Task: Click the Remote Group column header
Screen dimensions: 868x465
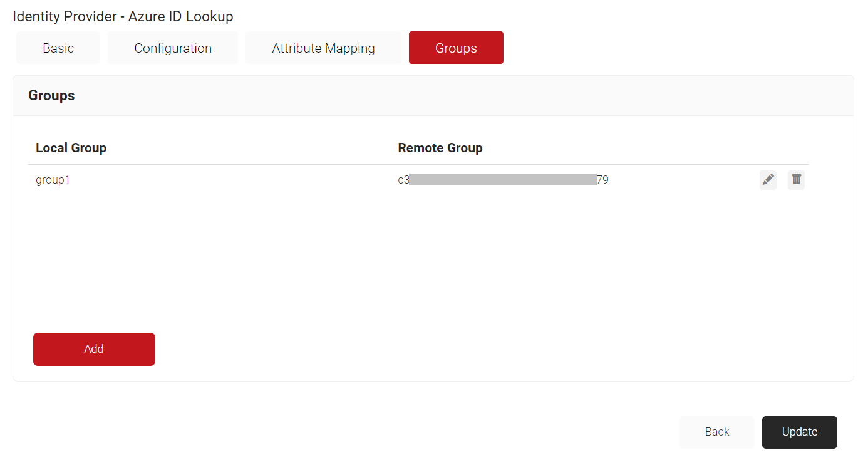Action: coord(440,148)
